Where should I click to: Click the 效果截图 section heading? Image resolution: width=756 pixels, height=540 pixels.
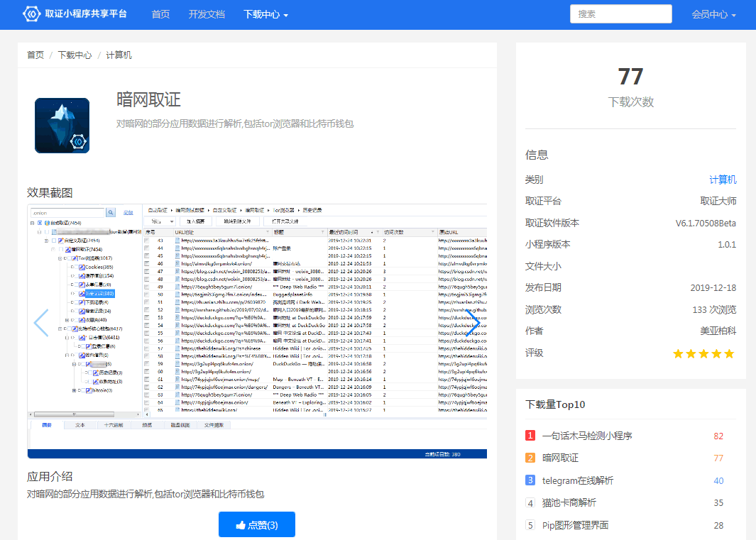[x=50, y=193]
